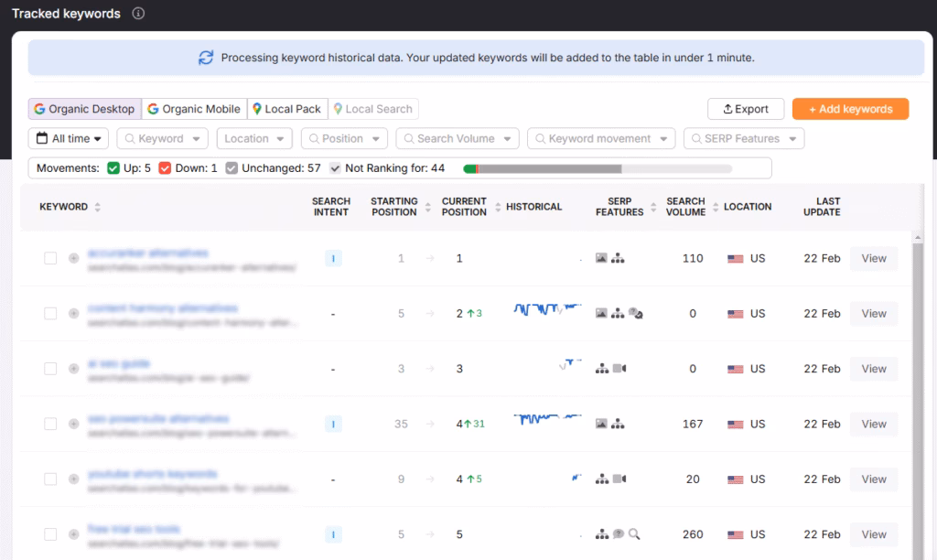
Task: Select the checkbox on the ai seo guide row
Action: pos(50,369)
